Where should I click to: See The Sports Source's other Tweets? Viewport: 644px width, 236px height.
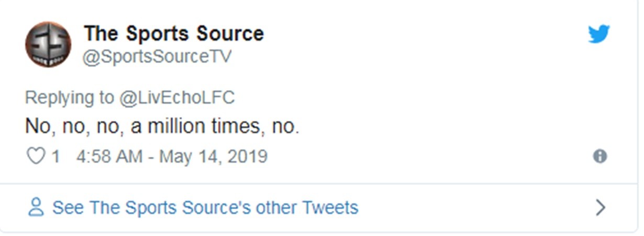pyautogui.click(x=205, y=207)
